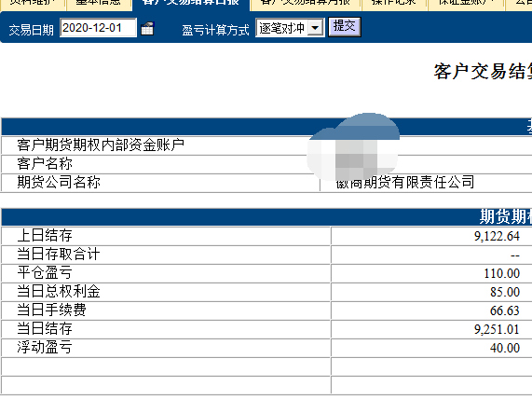Select the active 客户交易结算日报 tab
This screenshot has height=400, width=532.
coord(191,4)
